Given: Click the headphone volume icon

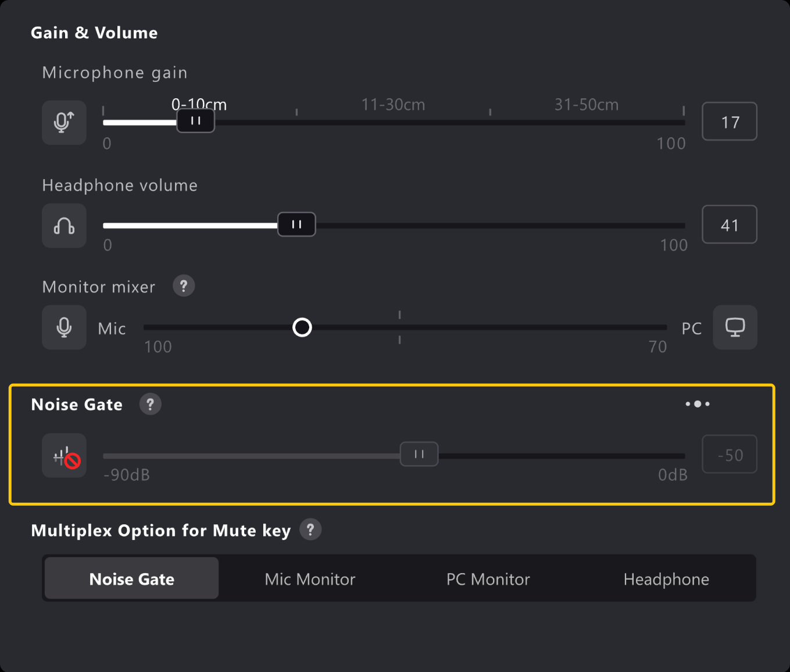Looking at the screenshot, I should [x=64, y=226].
